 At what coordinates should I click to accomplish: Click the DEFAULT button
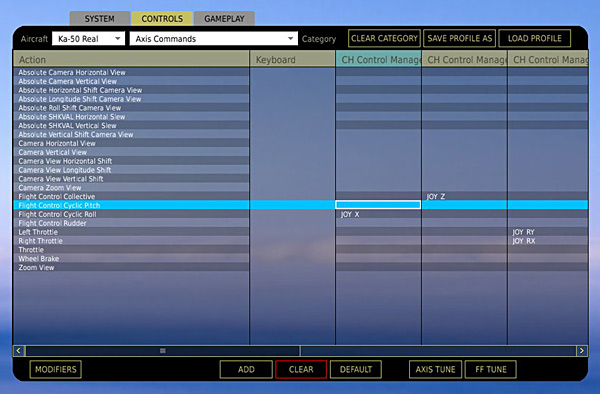click(x=355, y=370)
